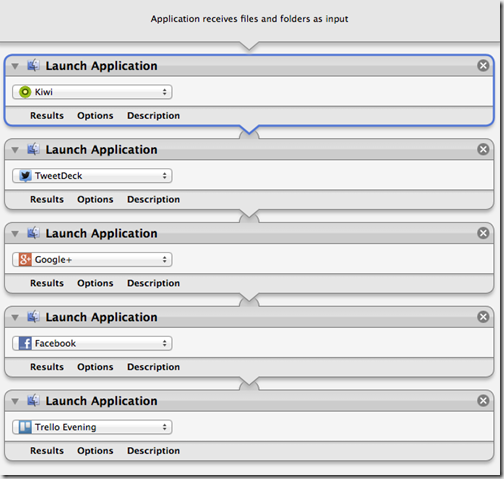Open Options for the Trello Evening action
This screenshot has height=479, width=504.
[x=95, y=451]
